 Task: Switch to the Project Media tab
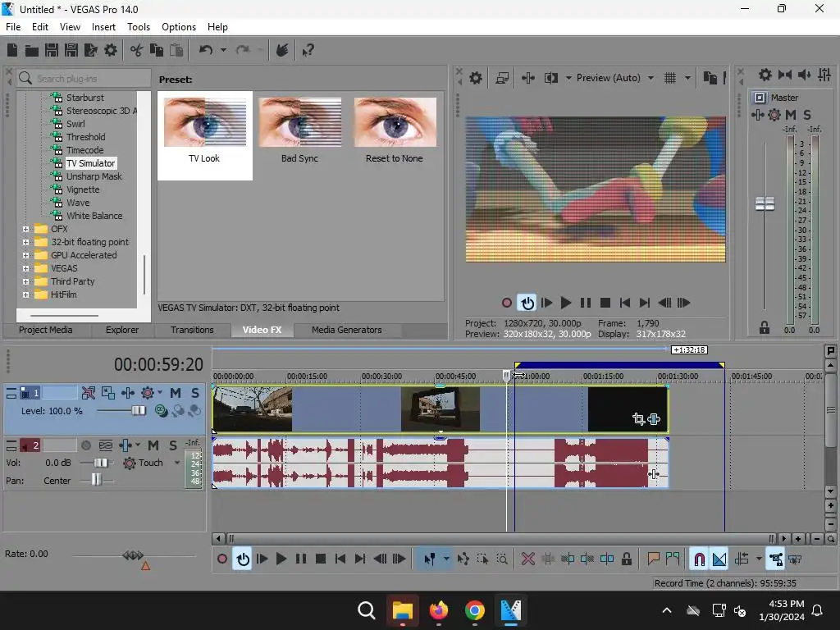pos(46,330)
